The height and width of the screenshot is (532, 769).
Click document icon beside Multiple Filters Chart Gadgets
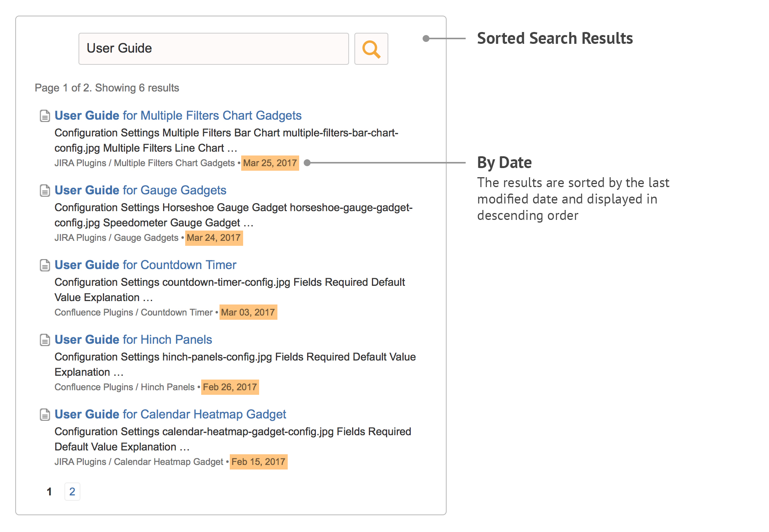[x=45, y=116]
